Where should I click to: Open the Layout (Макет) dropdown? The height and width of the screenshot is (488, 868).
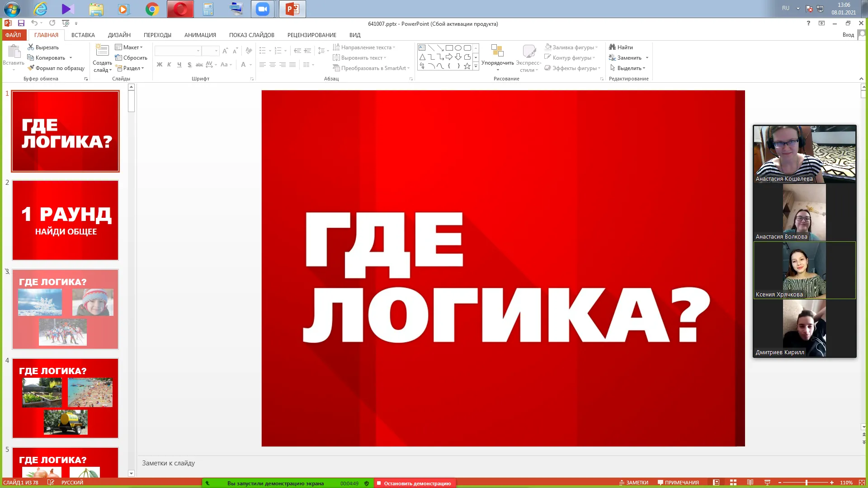(x=129, y=47)
